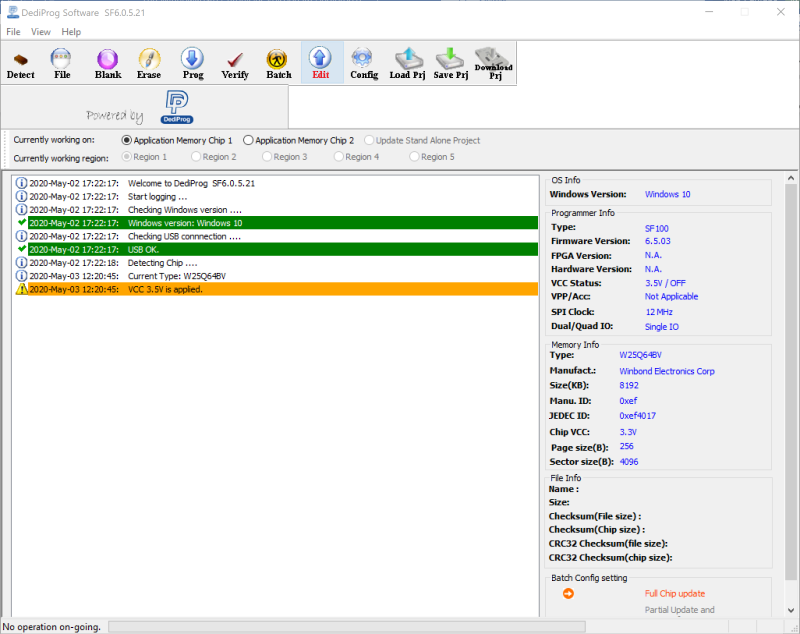Click the Partial Update and option
This screenshot has width=800, height=634.
coord(679,610)
